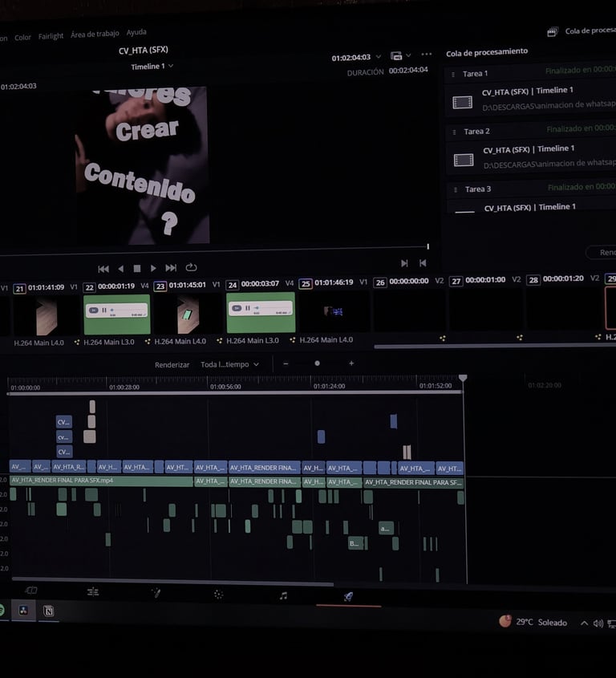Screen dimensions: 616x678
Task: Start forward playback in the viewer
Action: tap(153, 268)
